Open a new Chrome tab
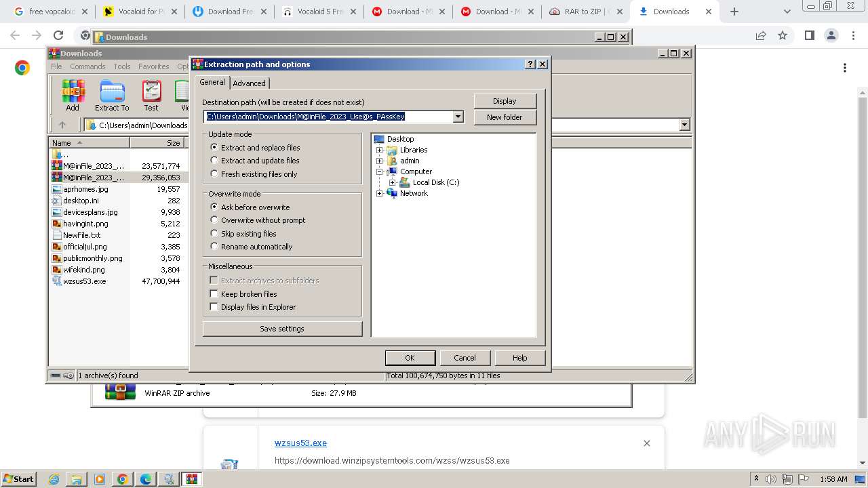 734,12
